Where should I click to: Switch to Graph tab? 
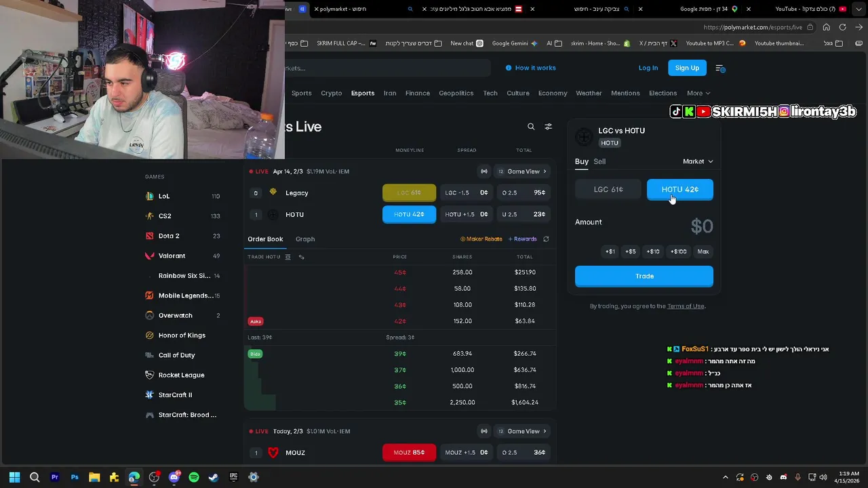(x=305, y=239)
